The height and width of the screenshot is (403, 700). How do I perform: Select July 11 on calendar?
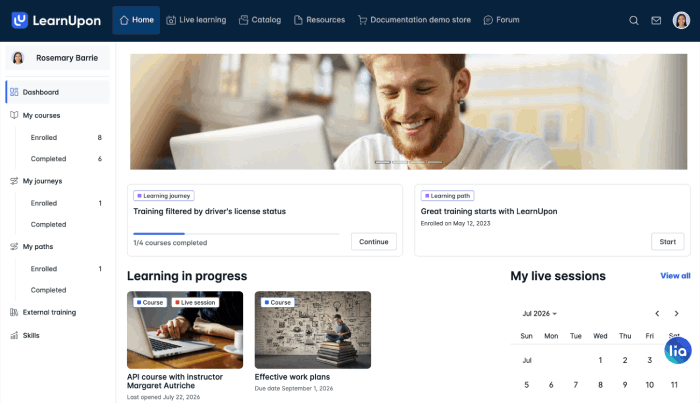click(674, 384)
